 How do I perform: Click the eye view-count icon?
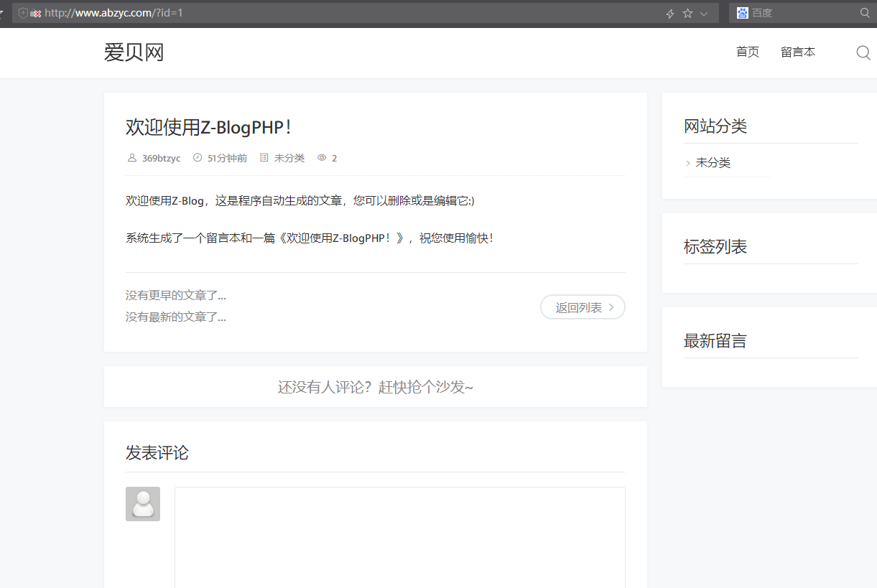coord(322,158)
